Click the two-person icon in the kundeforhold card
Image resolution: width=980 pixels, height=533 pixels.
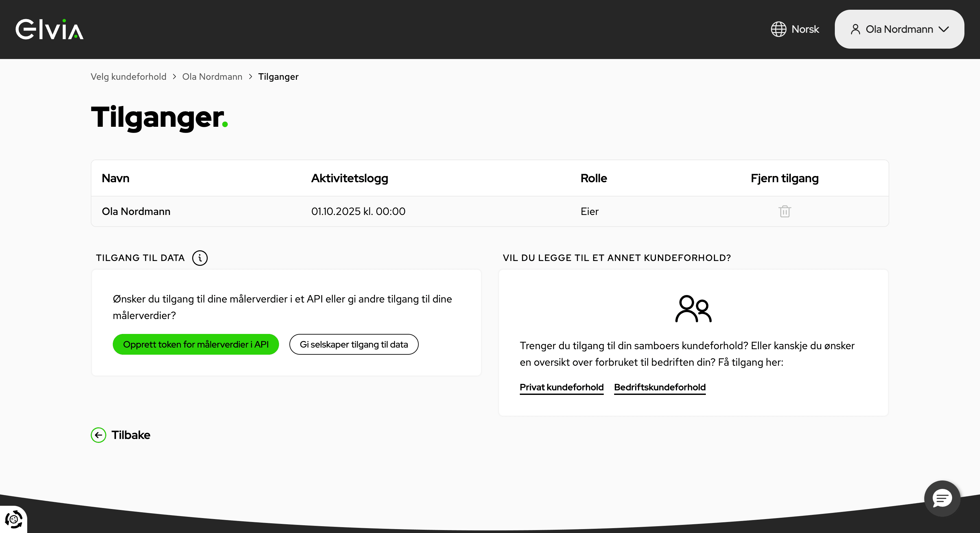[x=694, y=308]
